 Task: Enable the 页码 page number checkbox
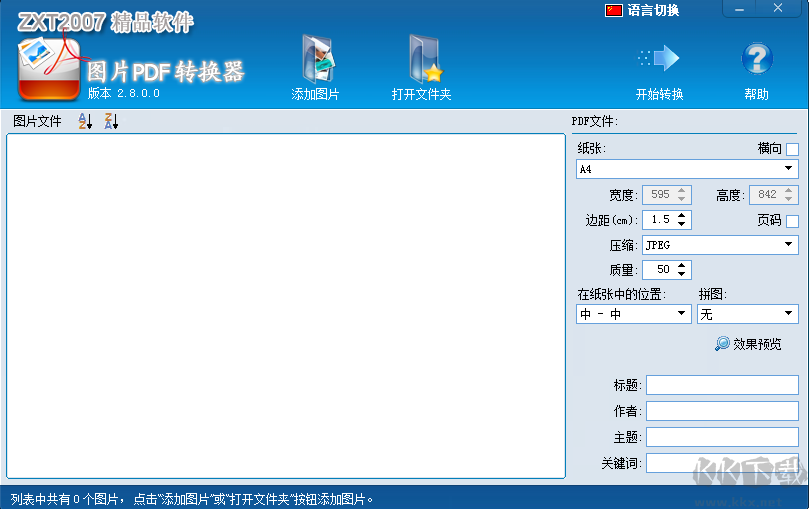click(792, 221)
